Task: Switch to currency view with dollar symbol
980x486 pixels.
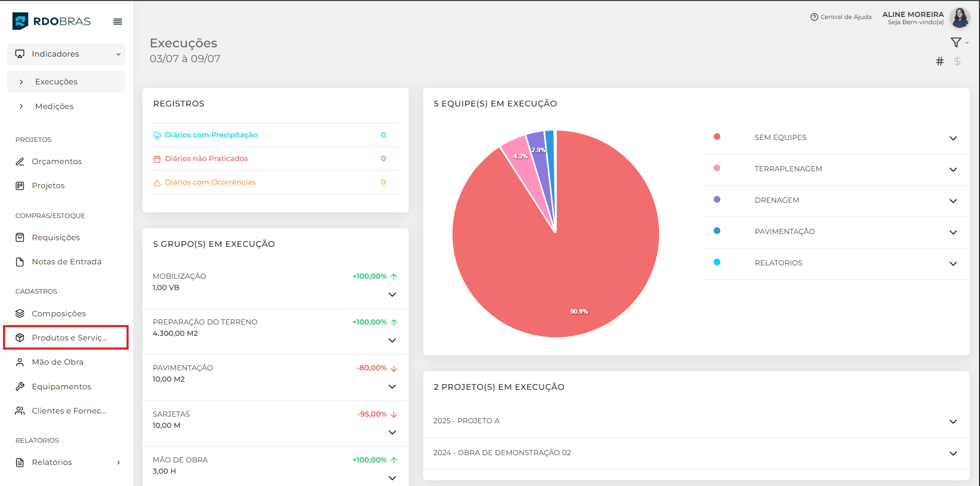Action: coord(957,62)
